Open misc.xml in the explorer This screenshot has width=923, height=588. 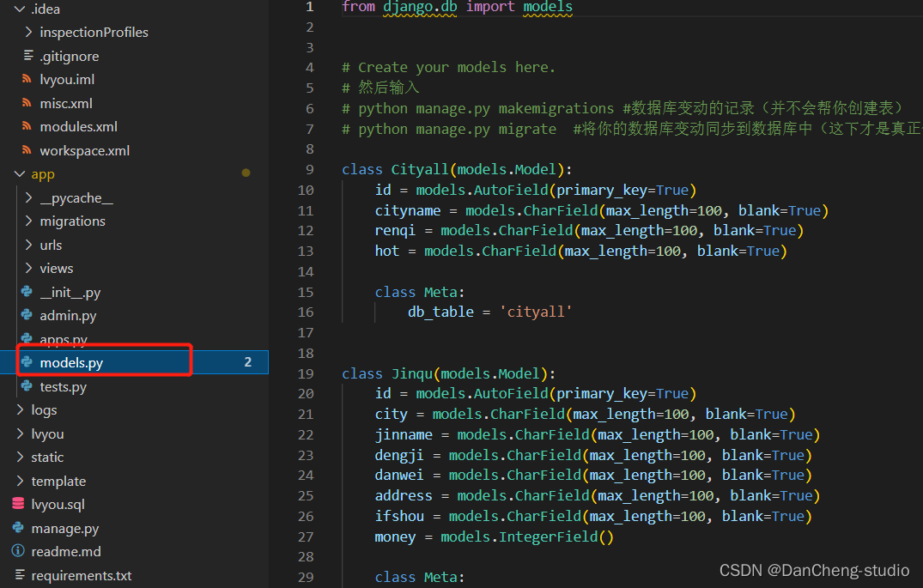[66, 103]
